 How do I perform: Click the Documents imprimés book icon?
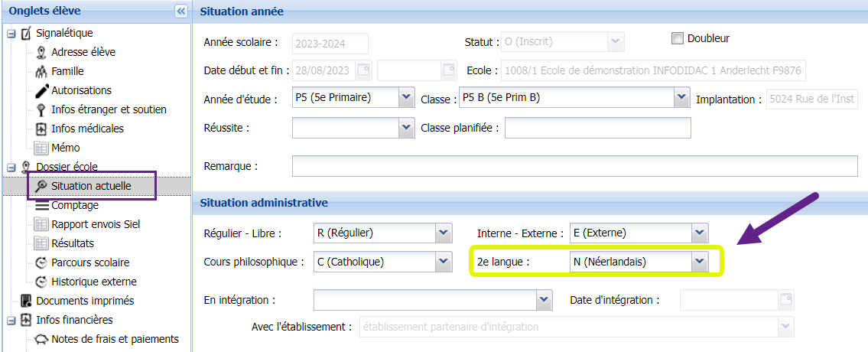pyautogui.click(x=26, y=301)
